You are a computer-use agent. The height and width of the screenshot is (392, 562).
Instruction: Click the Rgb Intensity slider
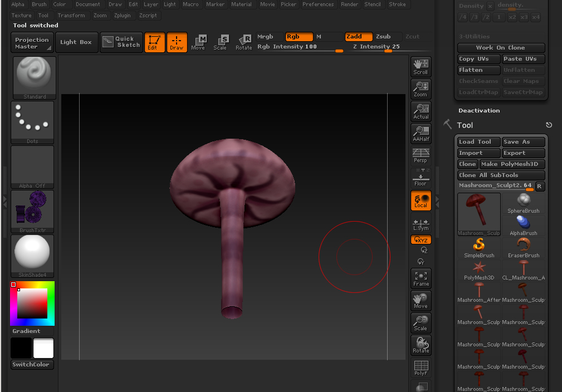(x=300, y=47)
